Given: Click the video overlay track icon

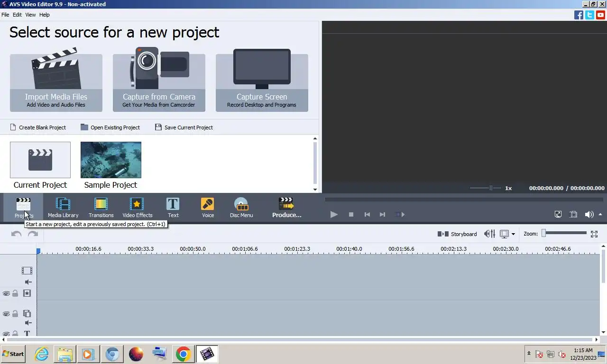Looking at the screenshot, I should (x=27, y=314).
